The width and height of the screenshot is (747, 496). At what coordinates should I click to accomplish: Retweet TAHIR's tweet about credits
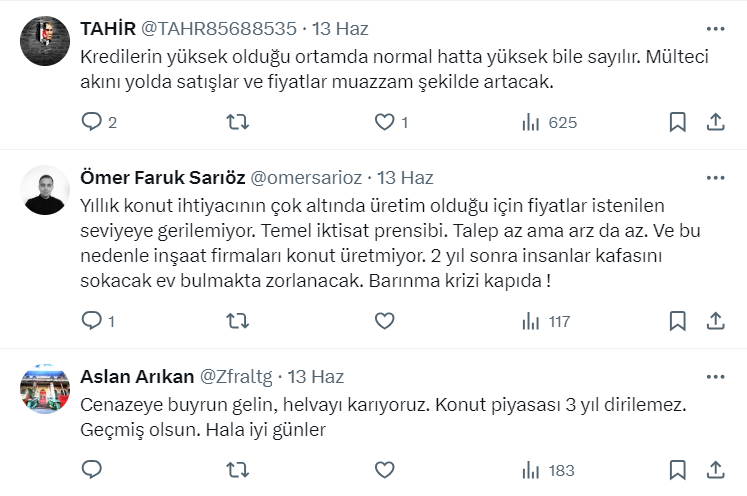(238, 122)
